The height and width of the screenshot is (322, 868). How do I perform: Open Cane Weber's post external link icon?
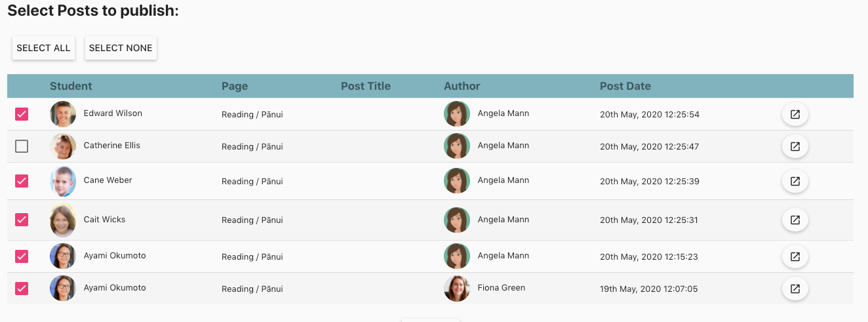point(795,181)
